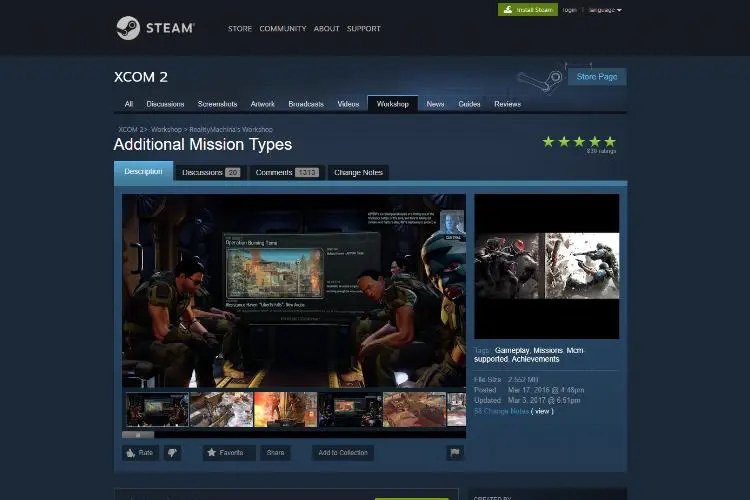Go to the XCOM 2 Store Page
This screenshot has width=750, height=500.
pos(597,77)
